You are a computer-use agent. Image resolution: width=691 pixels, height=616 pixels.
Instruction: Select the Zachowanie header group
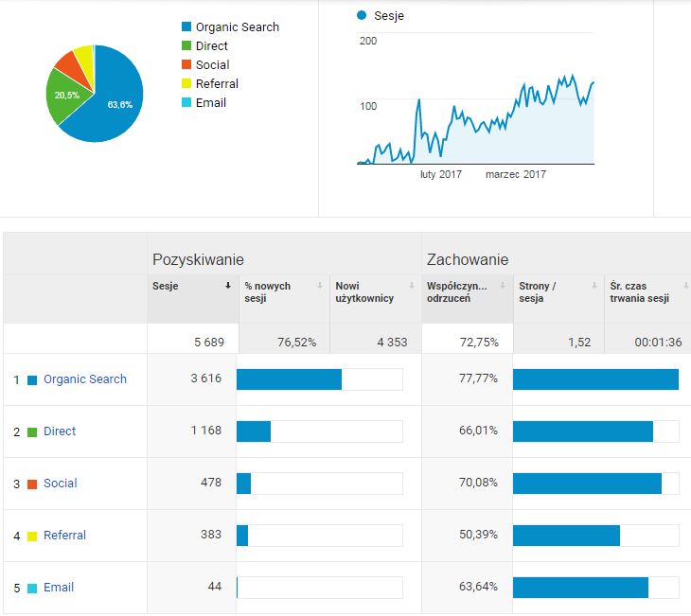click(x=468, y=259)
